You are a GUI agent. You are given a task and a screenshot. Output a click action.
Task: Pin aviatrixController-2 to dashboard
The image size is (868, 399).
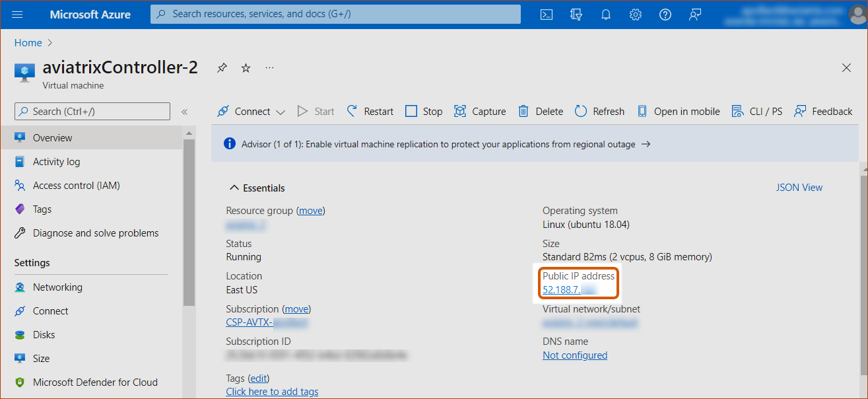[222, 68]
